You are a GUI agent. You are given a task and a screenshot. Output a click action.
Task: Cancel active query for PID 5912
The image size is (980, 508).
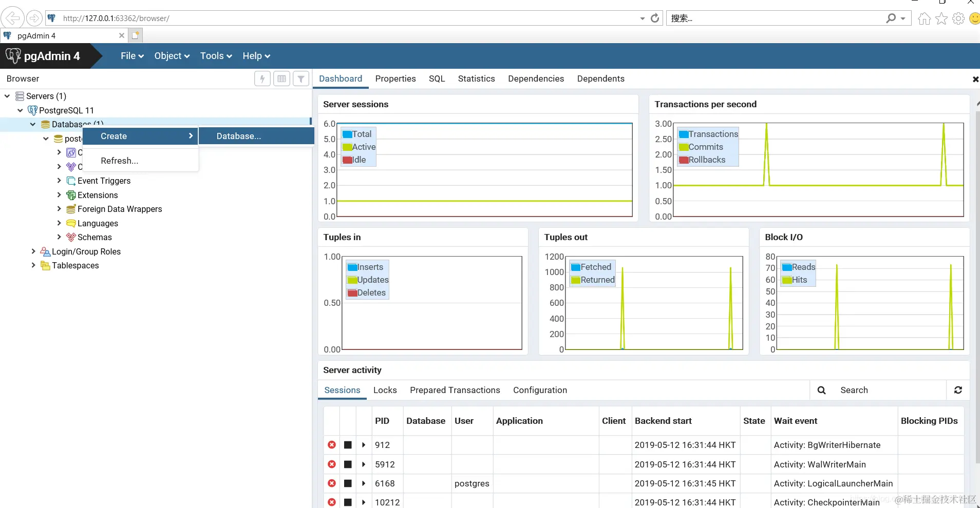348,464
